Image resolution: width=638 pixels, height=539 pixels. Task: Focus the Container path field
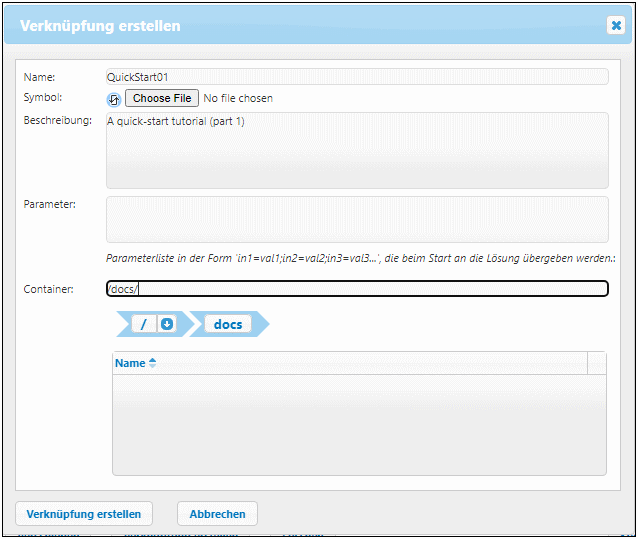tap(357, 289)
